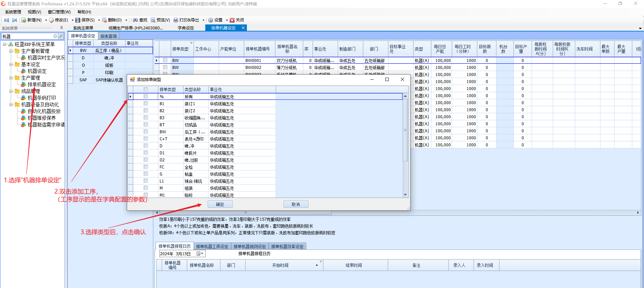Screen dimensions: 644x288
Task: Open the date picker dropdown for 2024年3月15日
Action: point(200,254)
